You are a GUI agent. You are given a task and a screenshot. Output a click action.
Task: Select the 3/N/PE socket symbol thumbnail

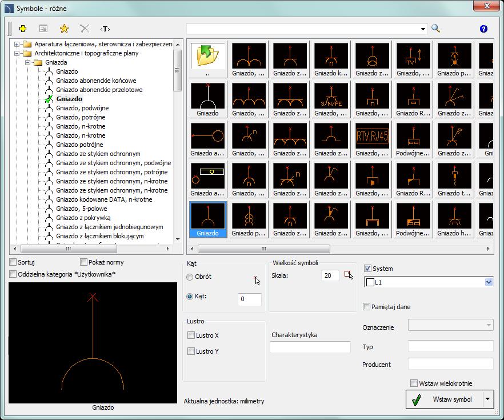[331, 99]
